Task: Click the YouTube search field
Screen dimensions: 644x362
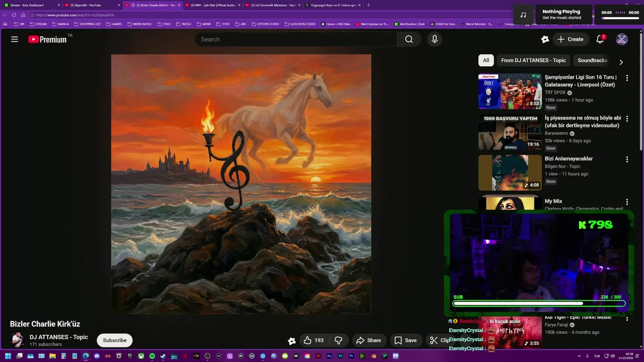Action: (296, 39)
